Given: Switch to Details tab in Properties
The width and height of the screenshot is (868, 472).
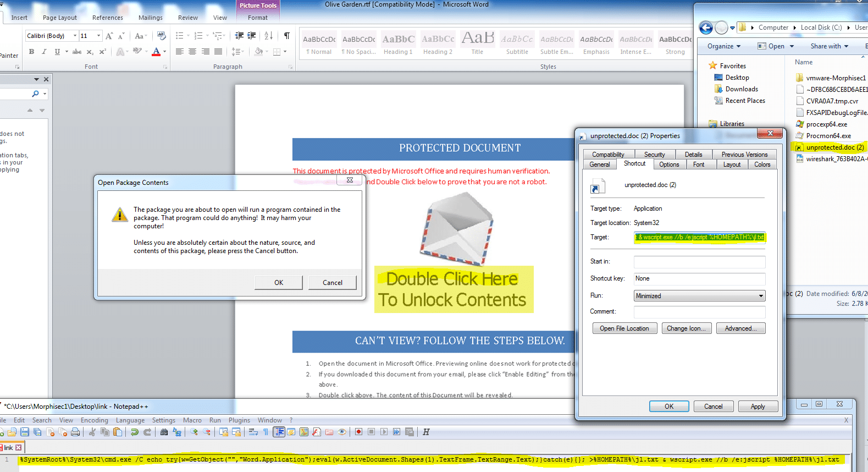Looking at the screenshot, I should pos(694,155).
